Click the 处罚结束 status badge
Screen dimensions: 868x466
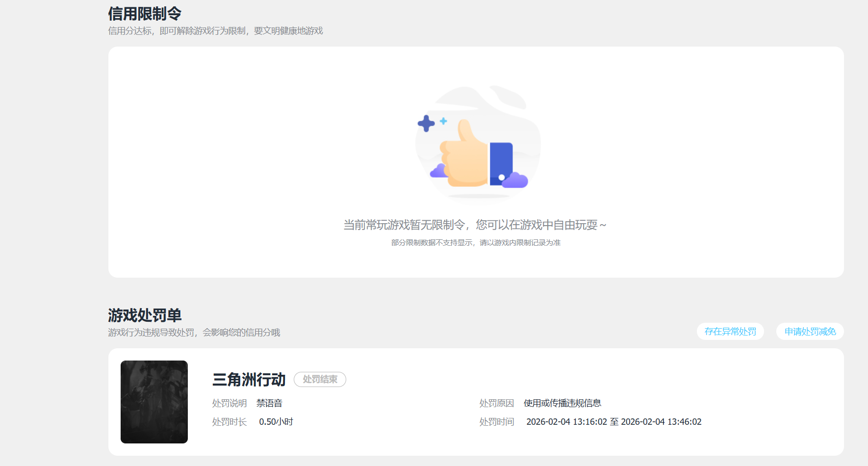click(x=320, y=379)
